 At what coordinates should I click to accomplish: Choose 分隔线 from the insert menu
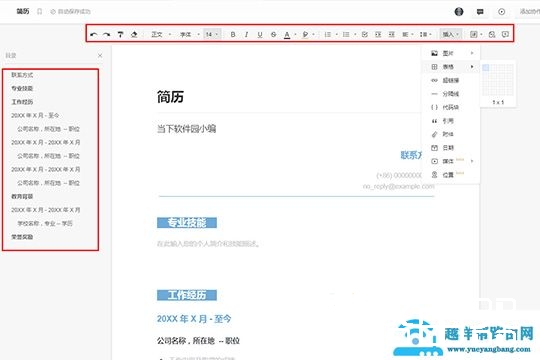451,94
